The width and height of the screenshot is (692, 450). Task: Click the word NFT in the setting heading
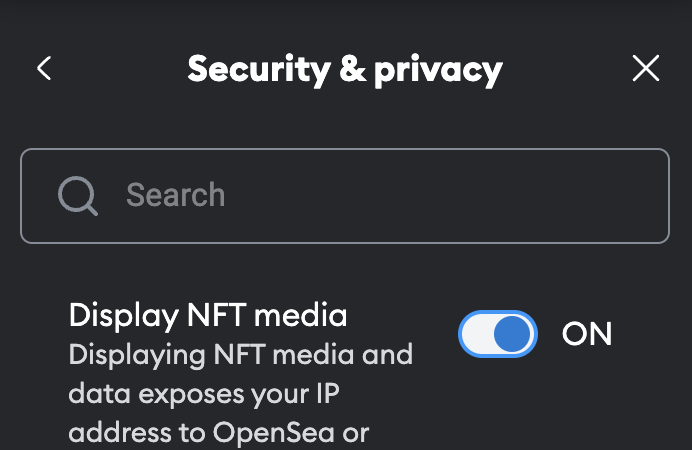216,315
